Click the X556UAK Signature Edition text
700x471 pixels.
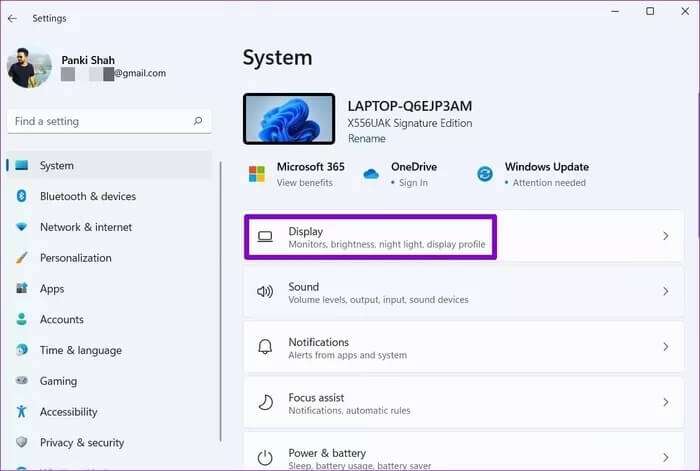coord(410,123)
